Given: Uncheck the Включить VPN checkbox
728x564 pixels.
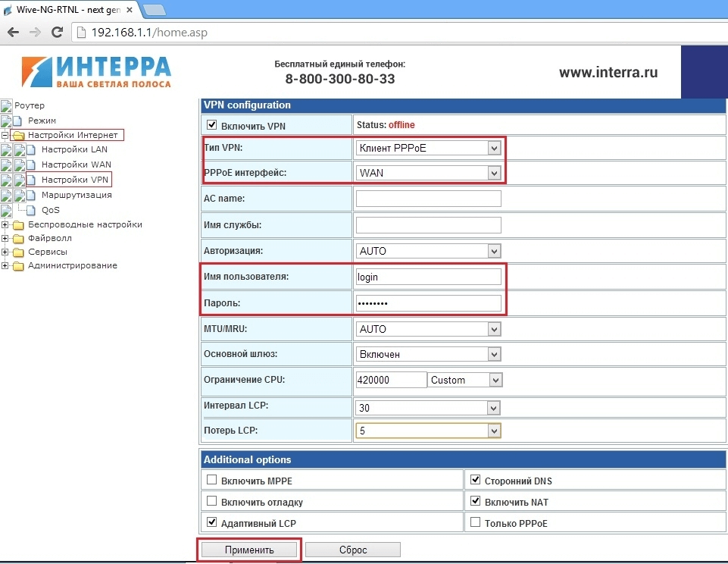Looking at the screenshot, I should pos(211,126).
